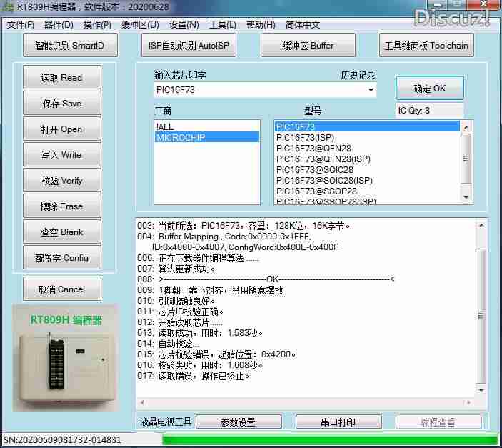Viewport: 502px width, 448px height.
Task: Select MICROCHIP manufacturer
Action: (x=207, y=137)
